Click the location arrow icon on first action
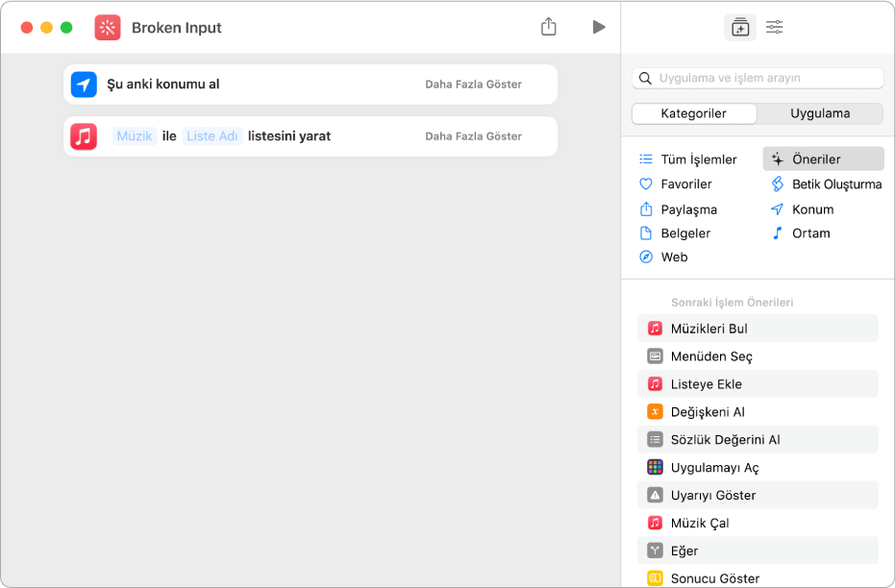Screen dimensions: 895x588 click(x=85, y=85)
